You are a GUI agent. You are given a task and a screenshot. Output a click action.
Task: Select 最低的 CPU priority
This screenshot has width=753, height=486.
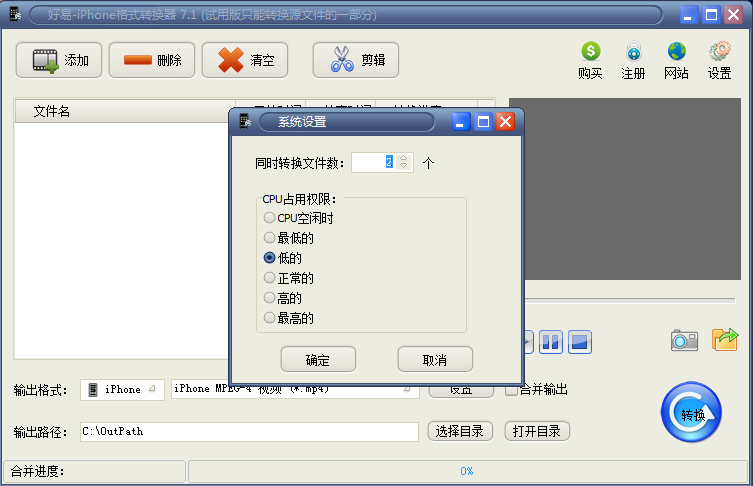point(288,238)
